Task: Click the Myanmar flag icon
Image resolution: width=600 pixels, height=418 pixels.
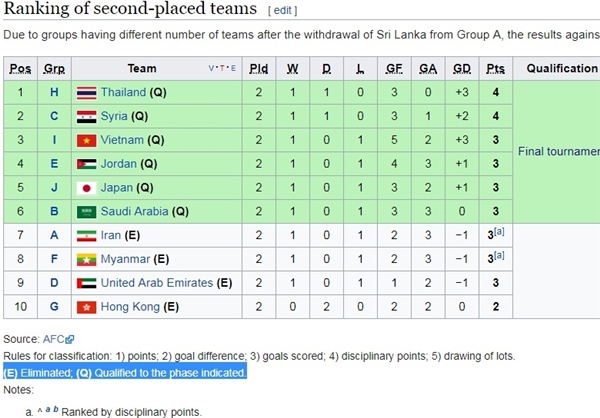Action: point(86,260)
